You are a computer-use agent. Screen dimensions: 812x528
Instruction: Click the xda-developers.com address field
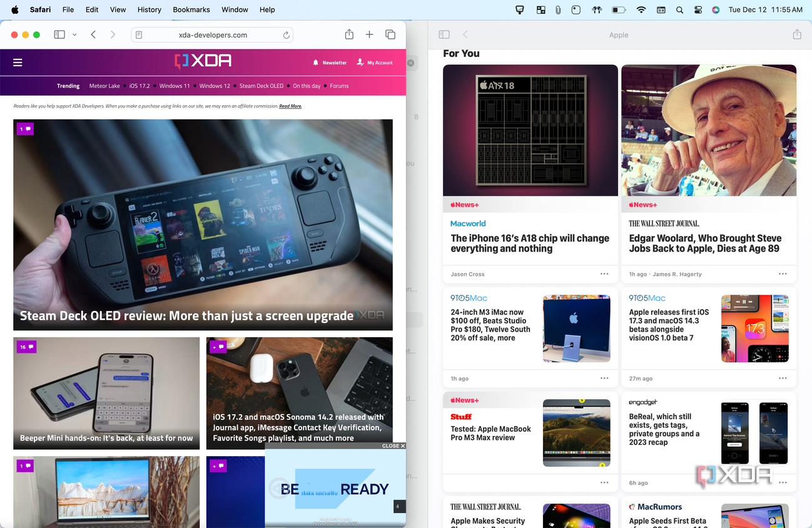coord(213,35)
